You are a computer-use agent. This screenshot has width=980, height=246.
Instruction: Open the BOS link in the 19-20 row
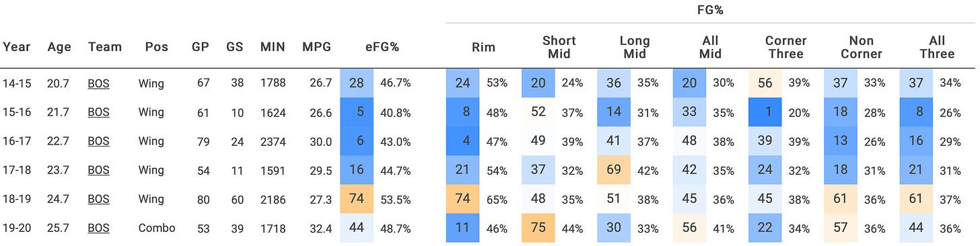click(x=98, y=229)
